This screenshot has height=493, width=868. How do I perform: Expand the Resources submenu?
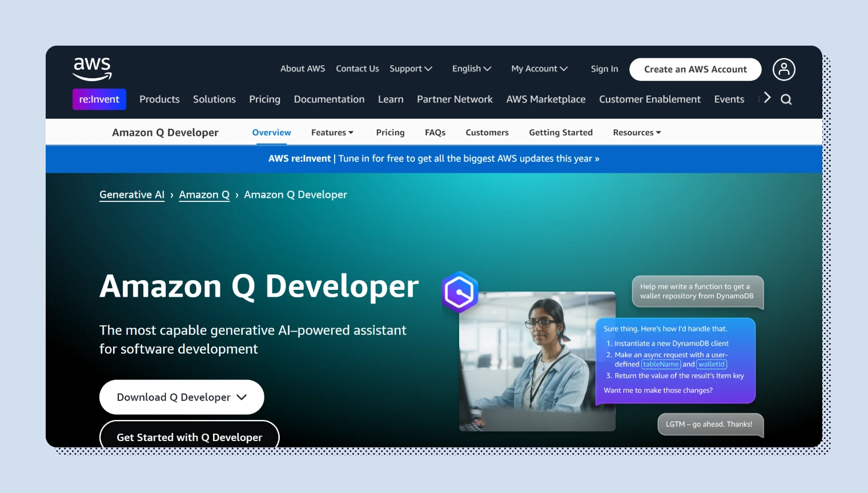(x=637, y=132)
